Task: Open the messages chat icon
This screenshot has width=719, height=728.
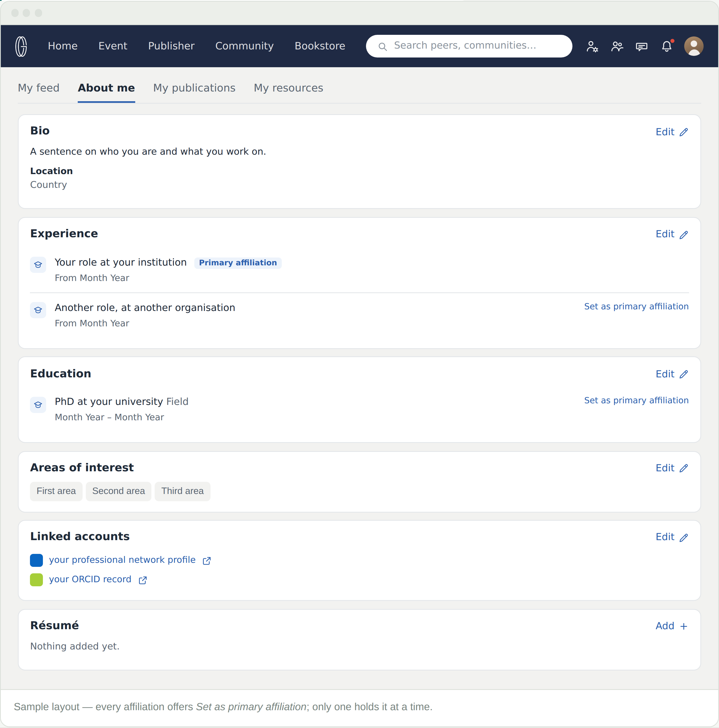Action: (x=641, y=46)
